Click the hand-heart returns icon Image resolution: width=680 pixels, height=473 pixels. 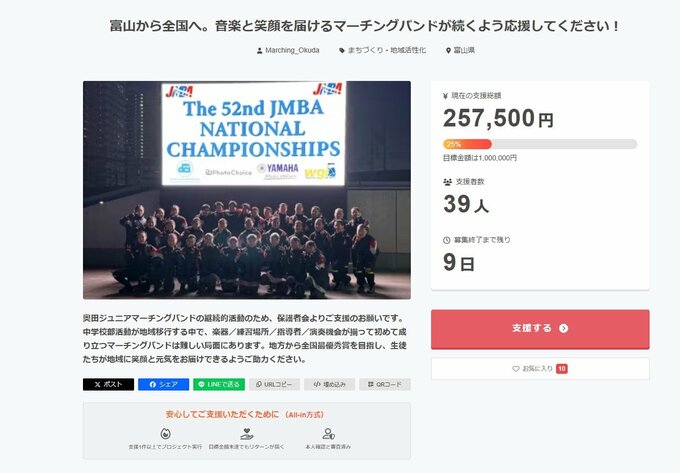pyautogui.click(x=246, y=433)
